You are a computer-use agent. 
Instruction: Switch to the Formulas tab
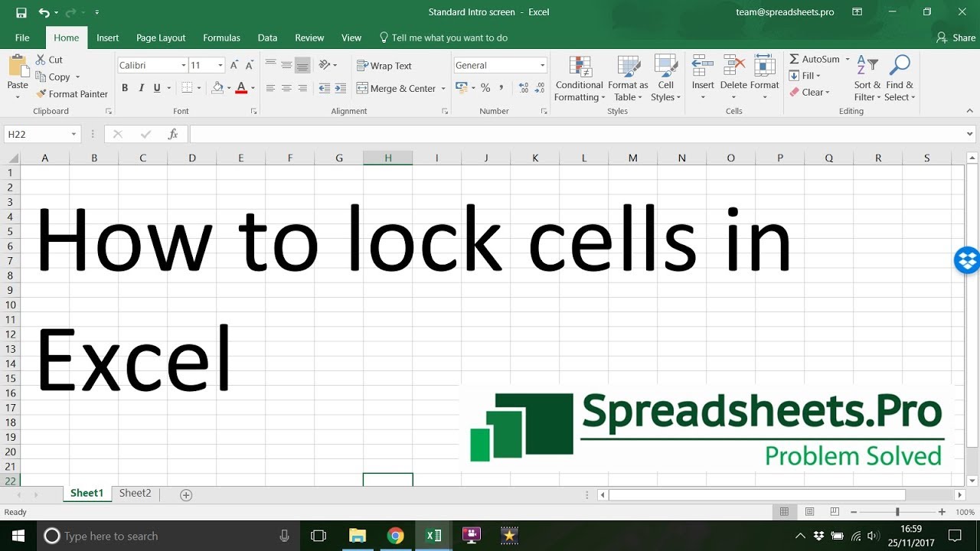(x=221, y=37)
